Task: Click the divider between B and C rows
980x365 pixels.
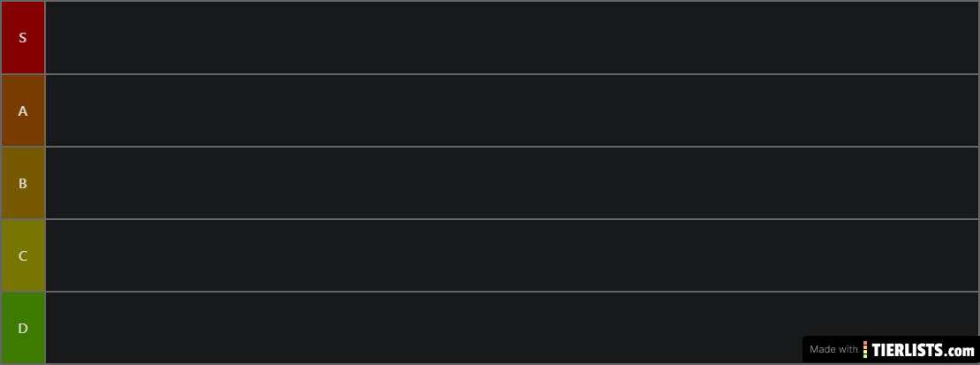Action: 512,219
